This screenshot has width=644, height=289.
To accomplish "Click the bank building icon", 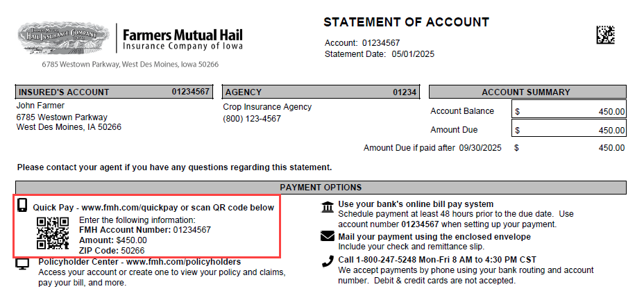I will tap(326, 206).
